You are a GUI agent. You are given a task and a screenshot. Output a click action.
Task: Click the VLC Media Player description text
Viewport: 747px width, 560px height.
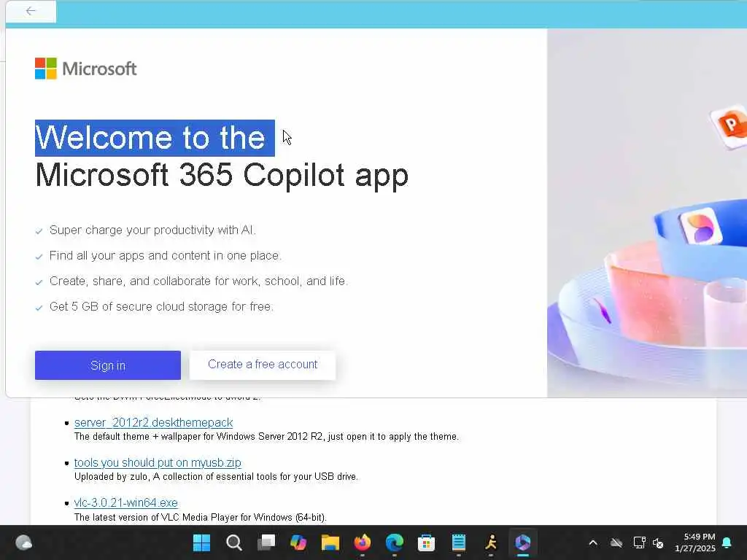click(201, 517)
